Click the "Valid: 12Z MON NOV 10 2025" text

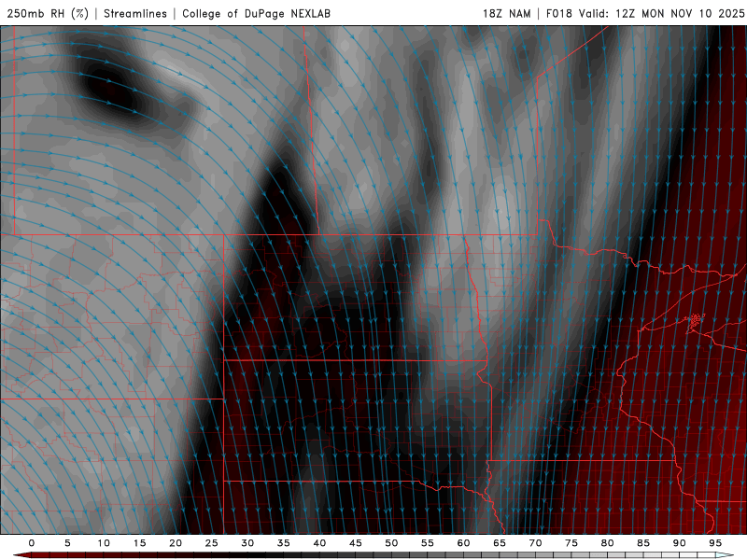[x=661, y=13]
